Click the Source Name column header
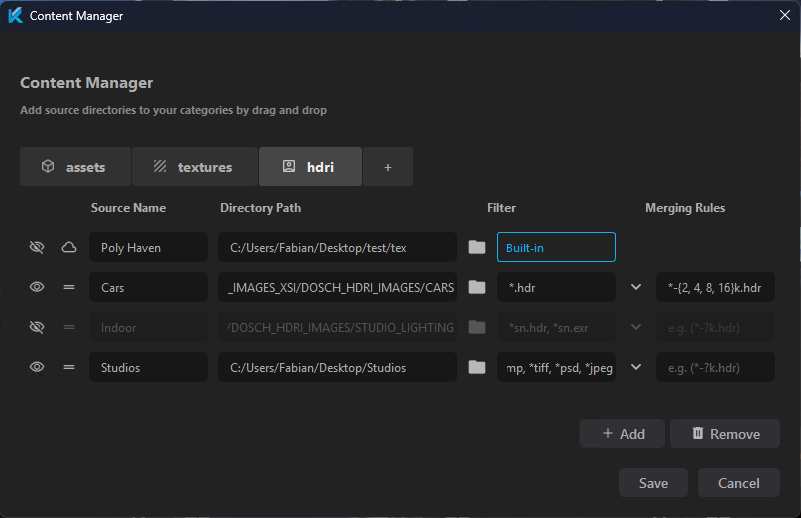Screen dimensions: 801x518 click(128, 208)
